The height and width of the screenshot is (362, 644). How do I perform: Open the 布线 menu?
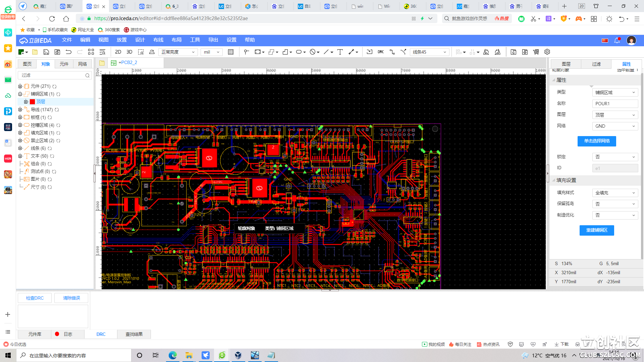[158, 40]
